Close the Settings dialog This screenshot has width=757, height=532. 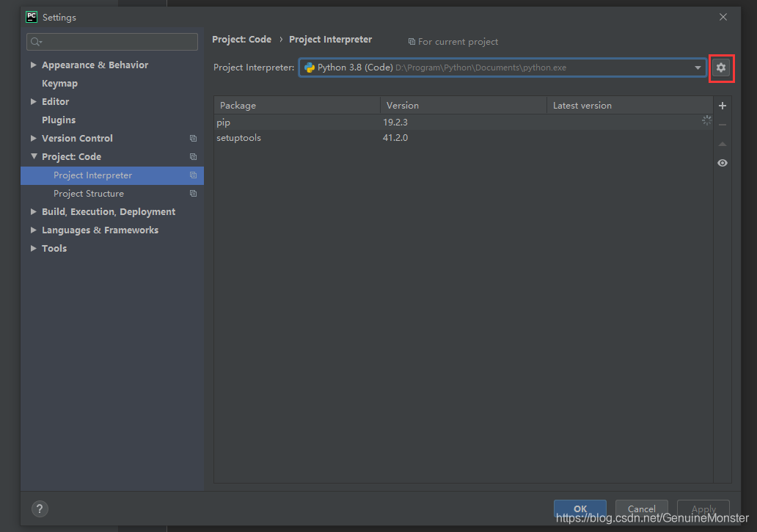(x=723, y=17)
